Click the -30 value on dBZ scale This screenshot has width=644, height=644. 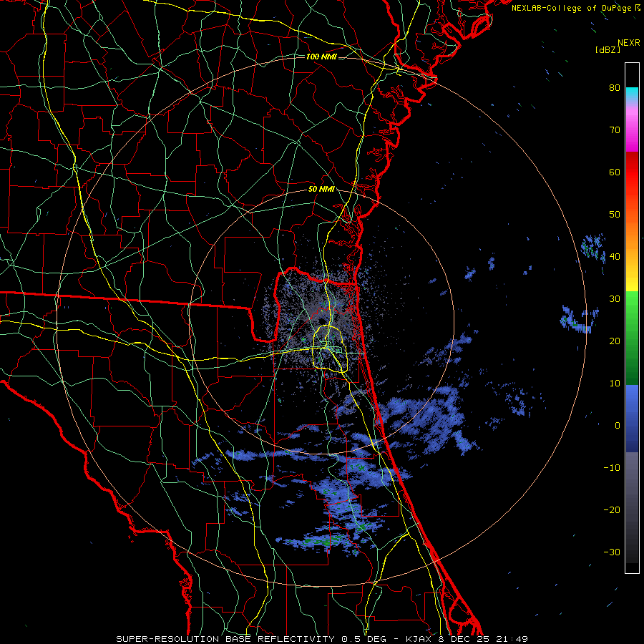(612, 552)
